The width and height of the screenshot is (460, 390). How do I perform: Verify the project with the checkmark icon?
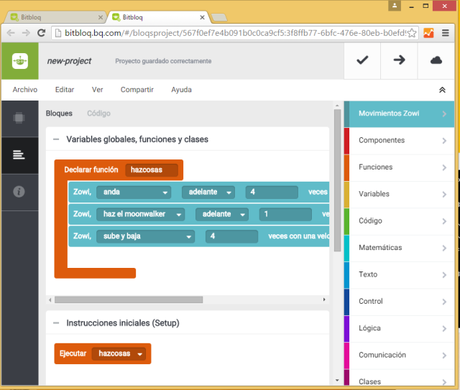362,60
